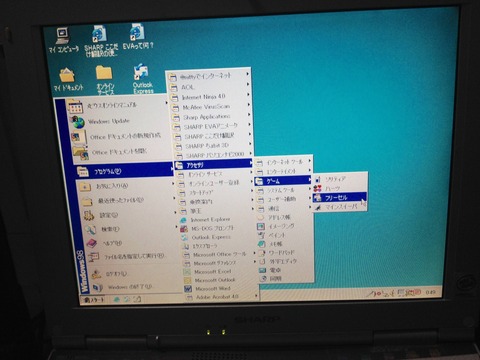The height and width of the screenshot is (360, 480).
Task: Expand the Sharp Applications submenu arrow
Action: (x=249, y=115)
